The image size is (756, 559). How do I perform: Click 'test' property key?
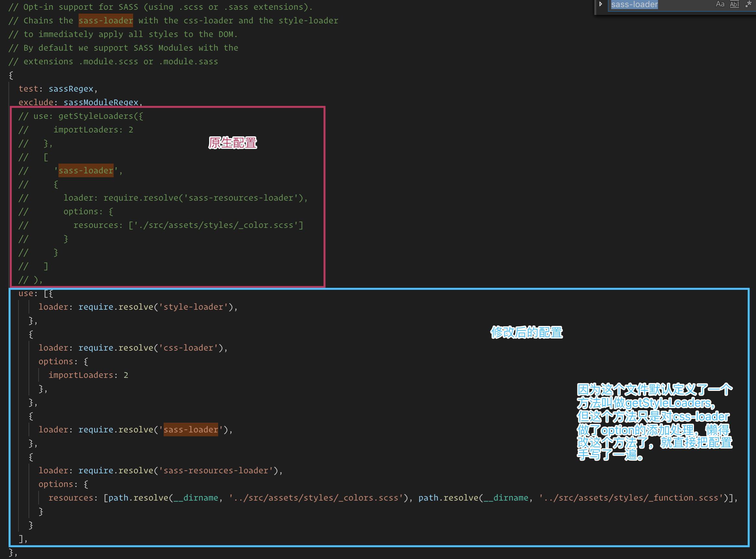pyautogui.click(x=29, y=89)
